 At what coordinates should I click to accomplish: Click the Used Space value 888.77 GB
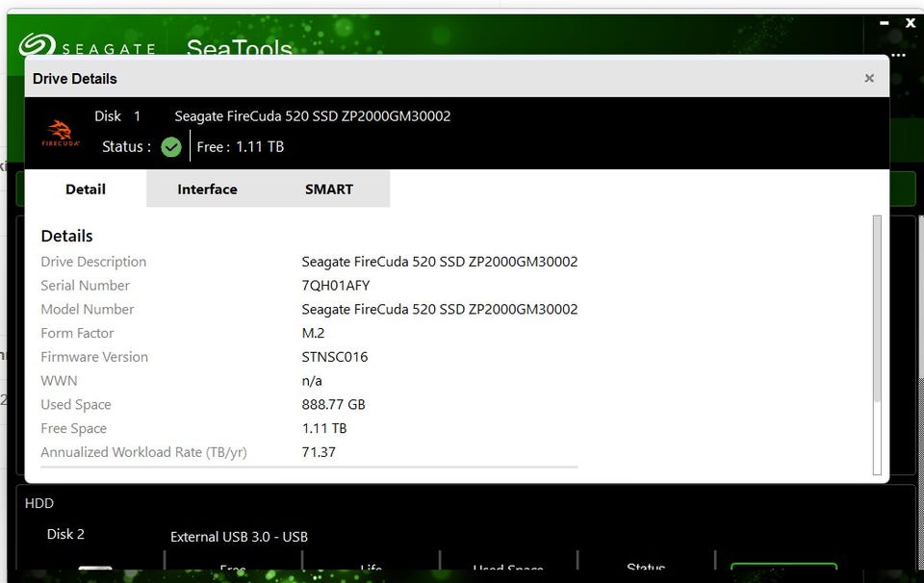(x=333, y=405)
